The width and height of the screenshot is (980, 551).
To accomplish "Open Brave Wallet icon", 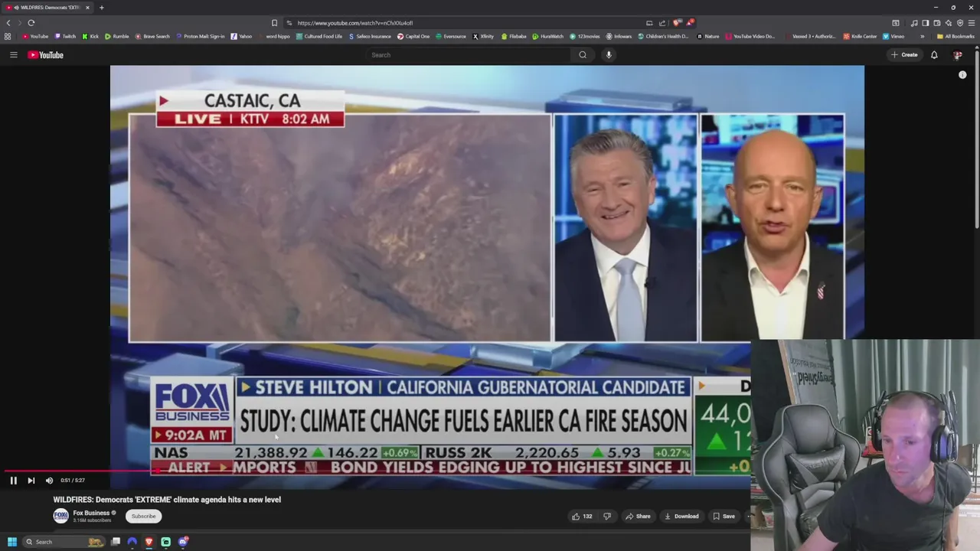I will (936, 23).
